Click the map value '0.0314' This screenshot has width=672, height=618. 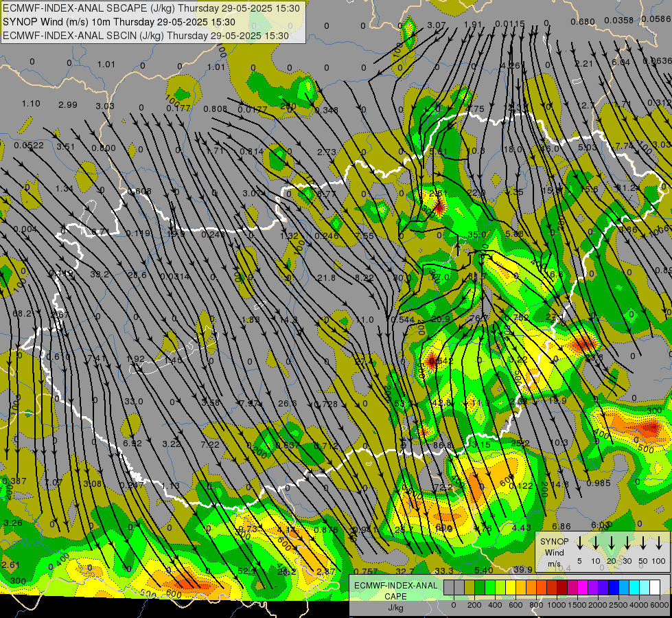pos(175,276)
